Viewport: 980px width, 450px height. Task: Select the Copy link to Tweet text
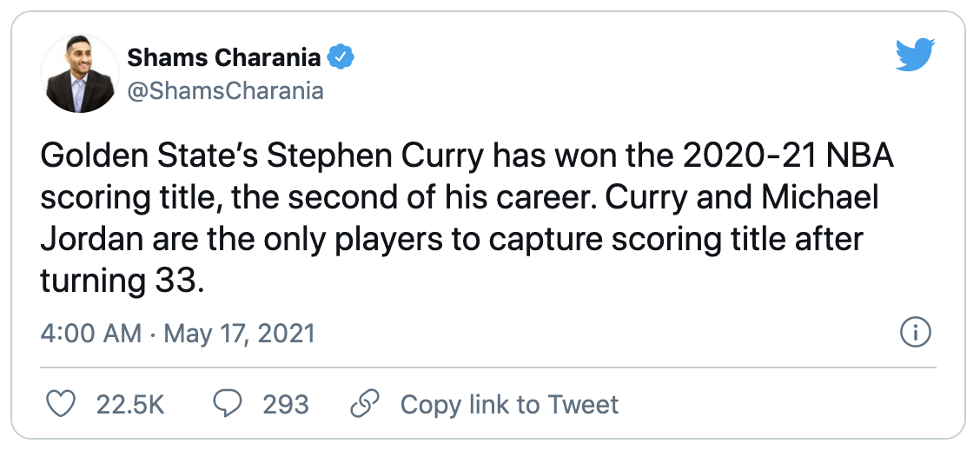[x=509, y=404]
